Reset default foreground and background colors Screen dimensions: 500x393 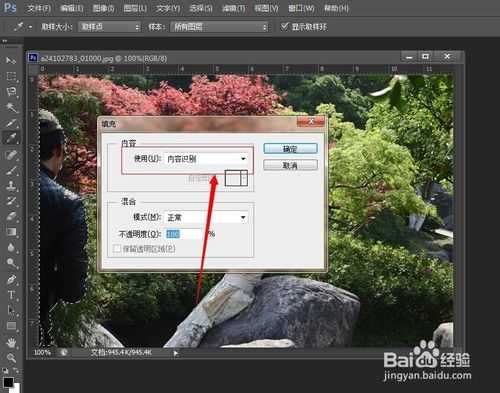(5, 370)
